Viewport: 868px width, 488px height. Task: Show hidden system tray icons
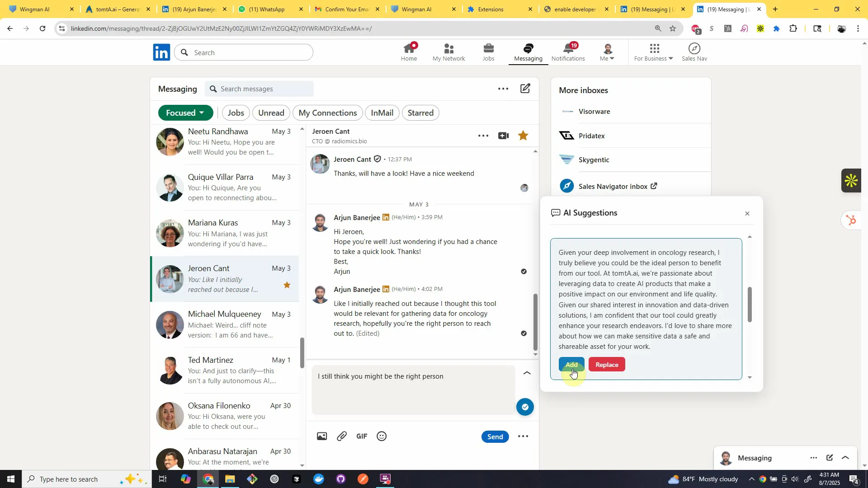pyautogui.click(x=751, y=479)
